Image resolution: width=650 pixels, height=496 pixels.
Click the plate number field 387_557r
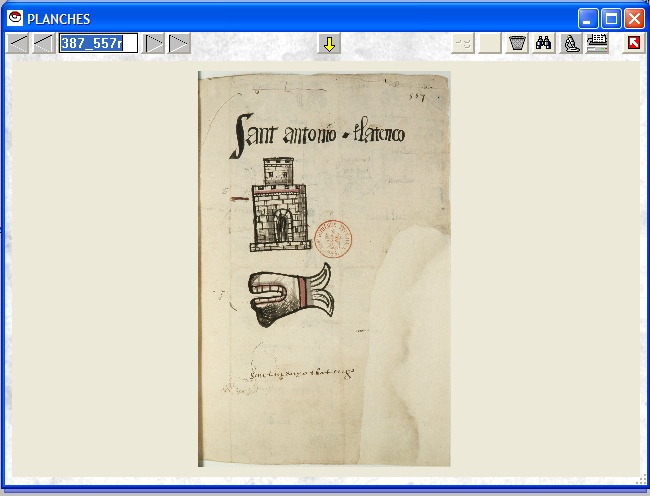[97, 43]
